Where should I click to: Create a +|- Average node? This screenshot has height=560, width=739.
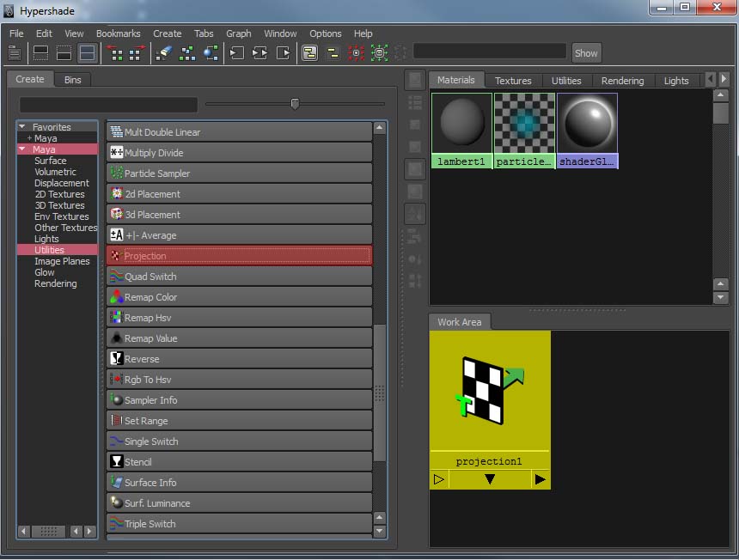tap(240, 235)
